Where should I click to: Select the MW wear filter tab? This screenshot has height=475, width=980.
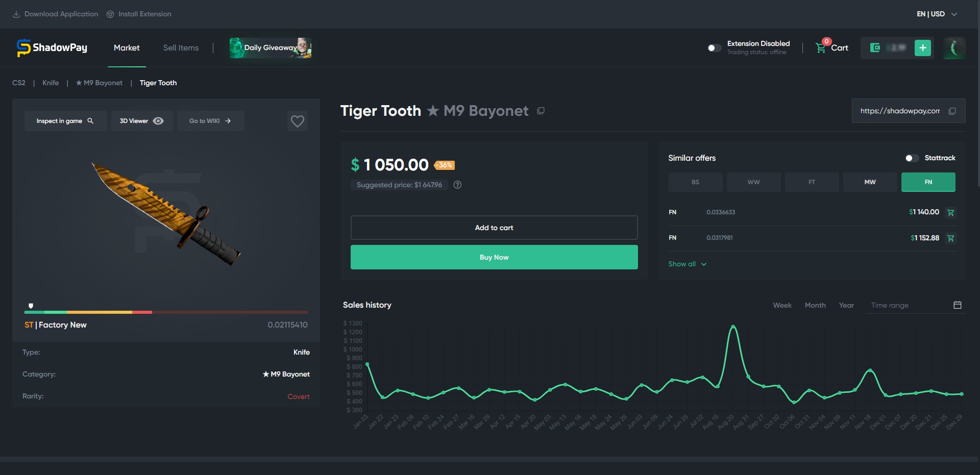coord(870,182)
